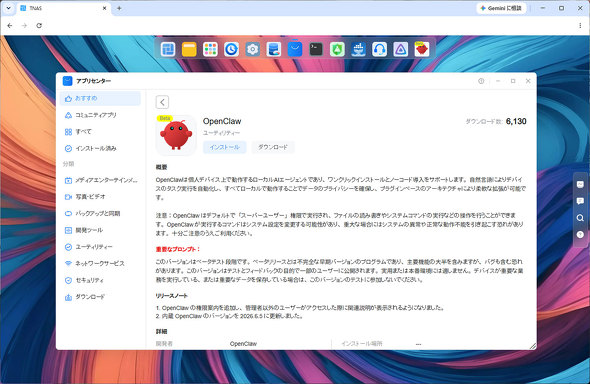Maximize the アプリセンター window
This screenshot has height=384, width=590.
coord(513,81)
